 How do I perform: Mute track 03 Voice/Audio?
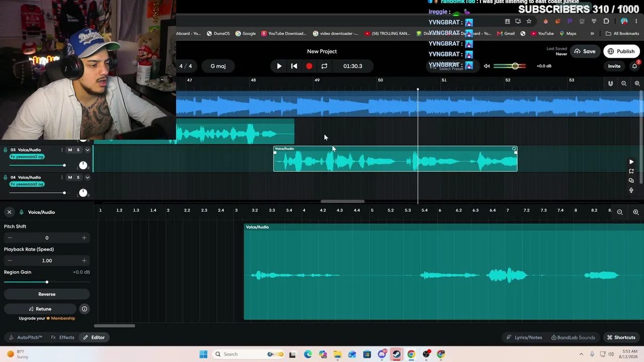[70, 150]
